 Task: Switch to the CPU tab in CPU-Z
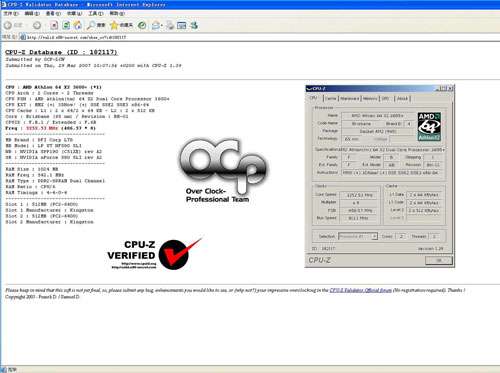[314, 98]
